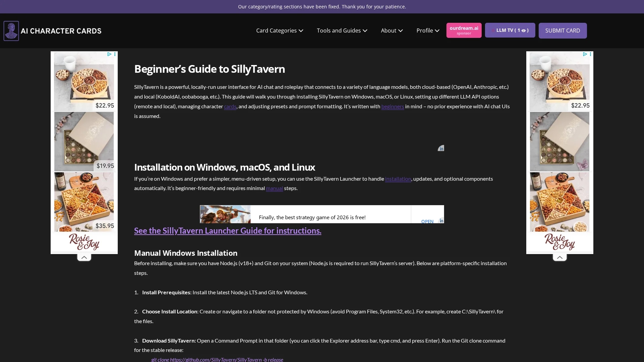Viewport: 644px width, 362px height.
Task: Select the $22.95 nut tray in left ad
Action: (x=84, y=81)
